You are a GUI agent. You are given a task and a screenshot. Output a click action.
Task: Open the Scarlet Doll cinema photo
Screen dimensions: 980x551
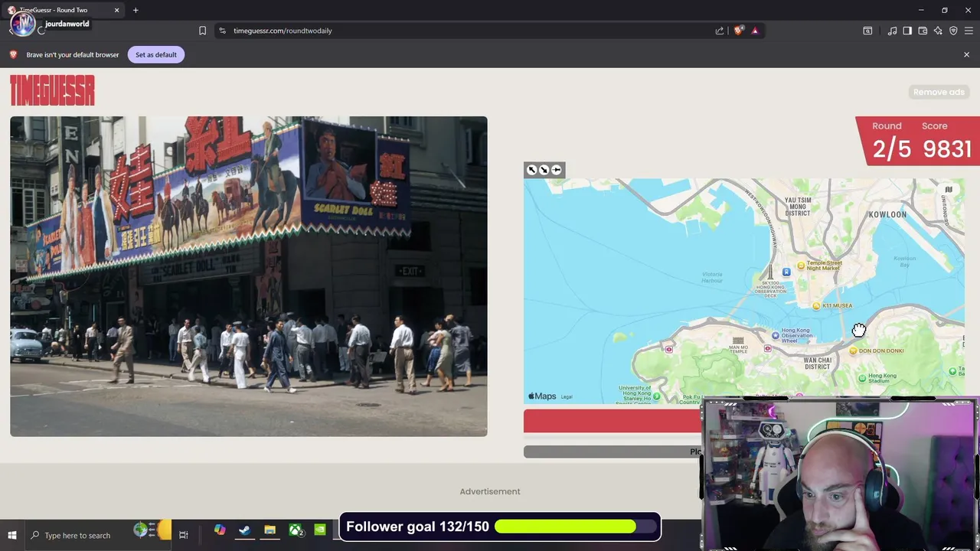pos(249,276)
